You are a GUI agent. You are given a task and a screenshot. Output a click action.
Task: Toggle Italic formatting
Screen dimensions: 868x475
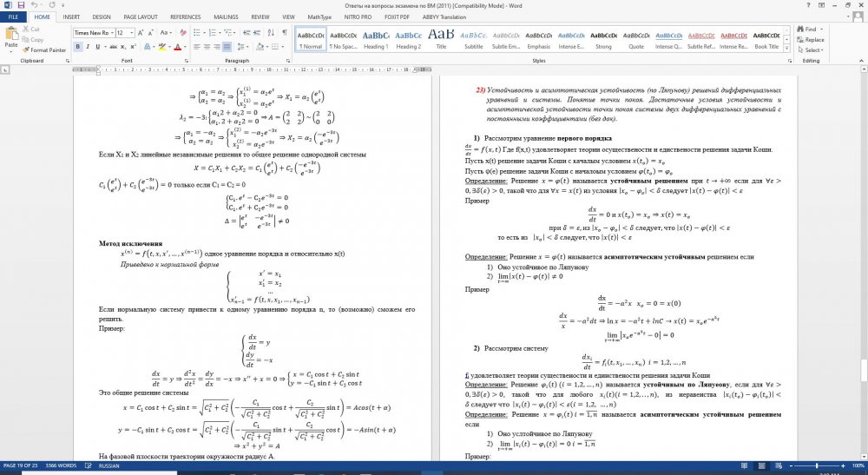click(88, 46)
